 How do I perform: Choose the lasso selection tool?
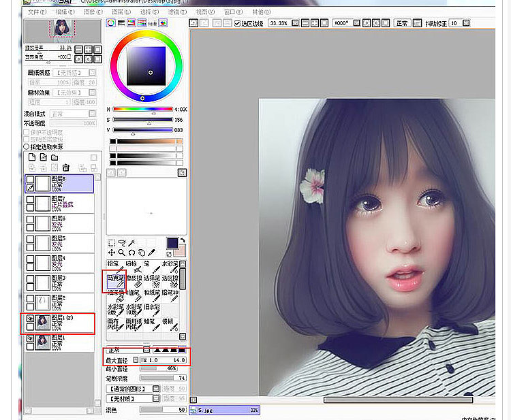point(122,243)
